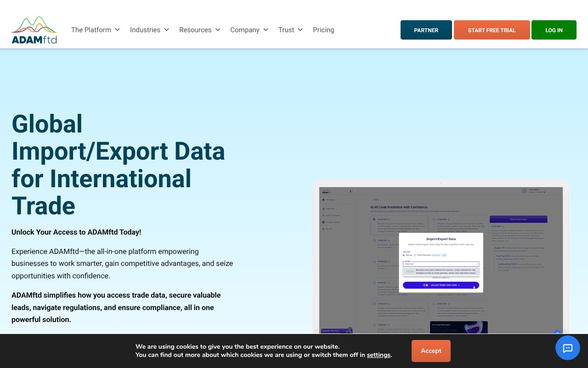
Task: Open the Pricing menu item
Action: click(323, 29)
